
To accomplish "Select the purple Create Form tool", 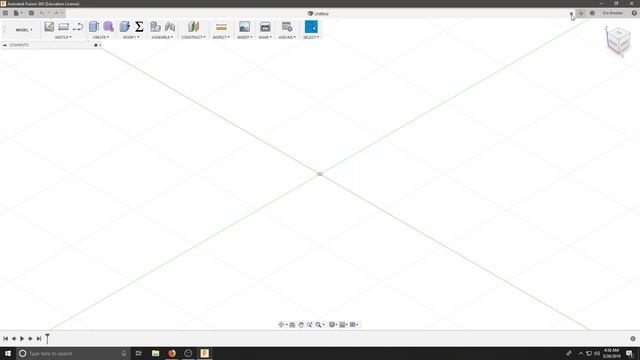I will 109,27.
